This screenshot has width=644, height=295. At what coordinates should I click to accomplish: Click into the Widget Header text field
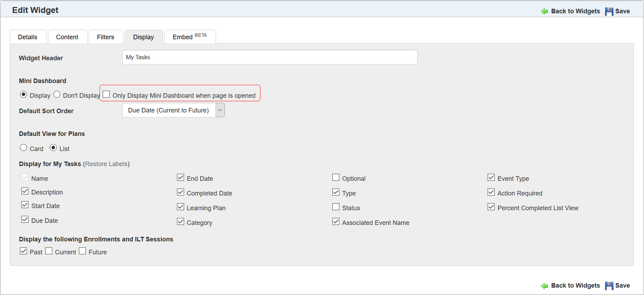(x=270, y=57)
